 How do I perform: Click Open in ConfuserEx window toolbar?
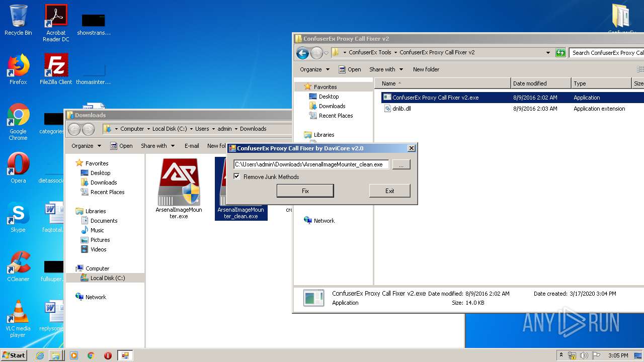click(350, 69)
